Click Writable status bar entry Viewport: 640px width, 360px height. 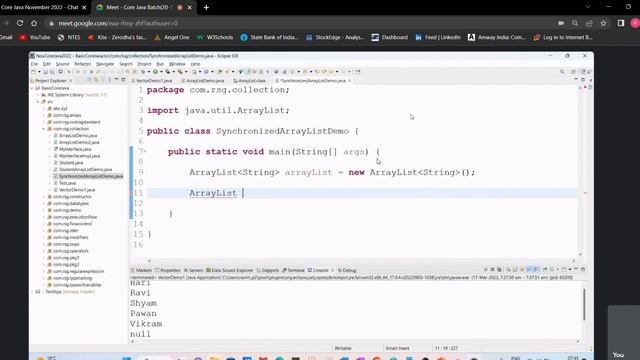pos(343,348)
